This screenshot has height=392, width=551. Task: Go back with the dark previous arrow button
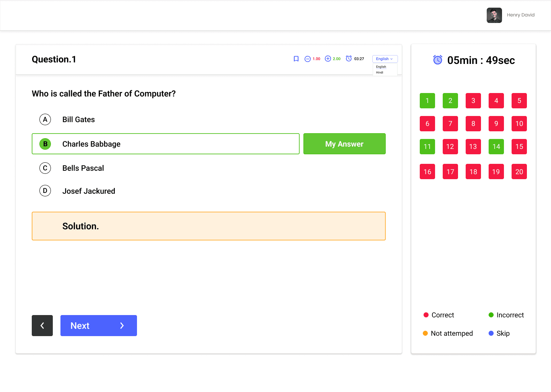pos(42,325)
